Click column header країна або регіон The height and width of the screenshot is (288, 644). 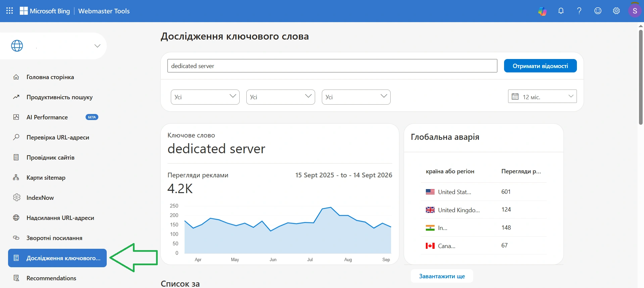tap(450, 171)
